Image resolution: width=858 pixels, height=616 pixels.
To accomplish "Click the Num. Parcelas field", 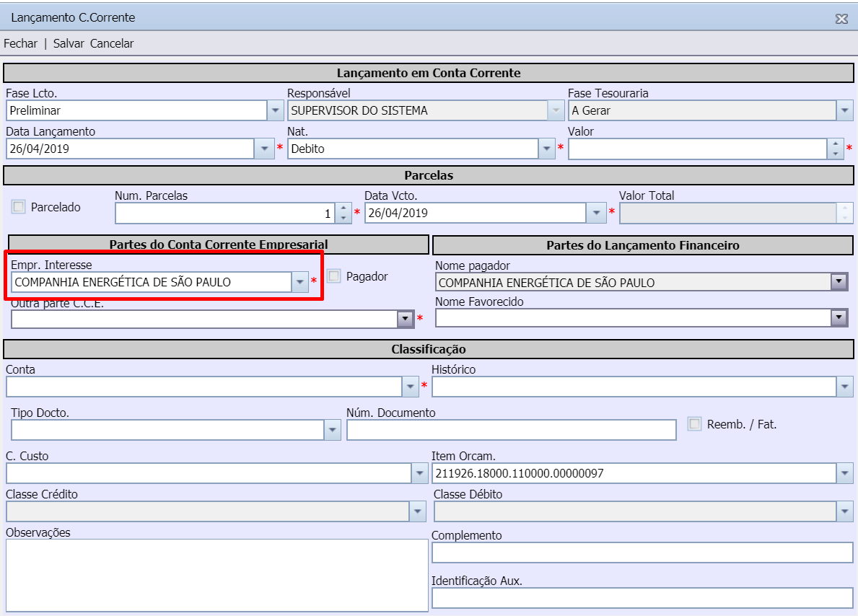I will (225, 214).
